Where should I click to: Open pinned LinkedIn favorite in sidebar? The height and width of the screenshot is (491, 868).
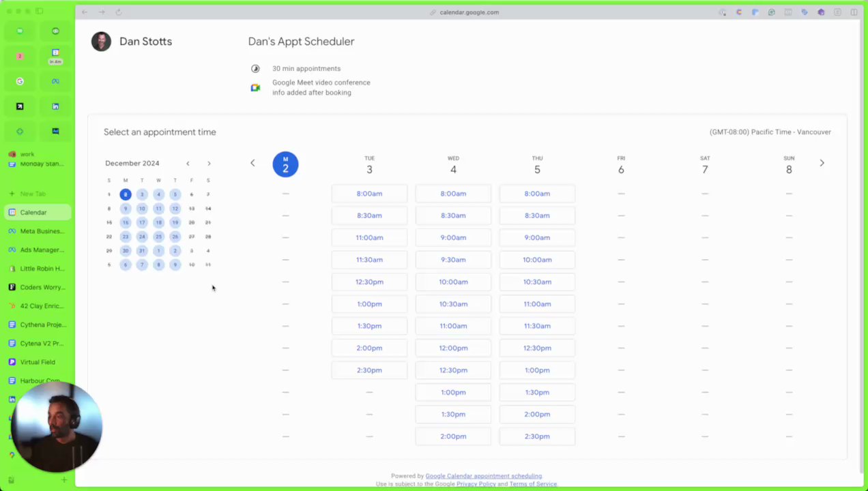click(55, 106)
